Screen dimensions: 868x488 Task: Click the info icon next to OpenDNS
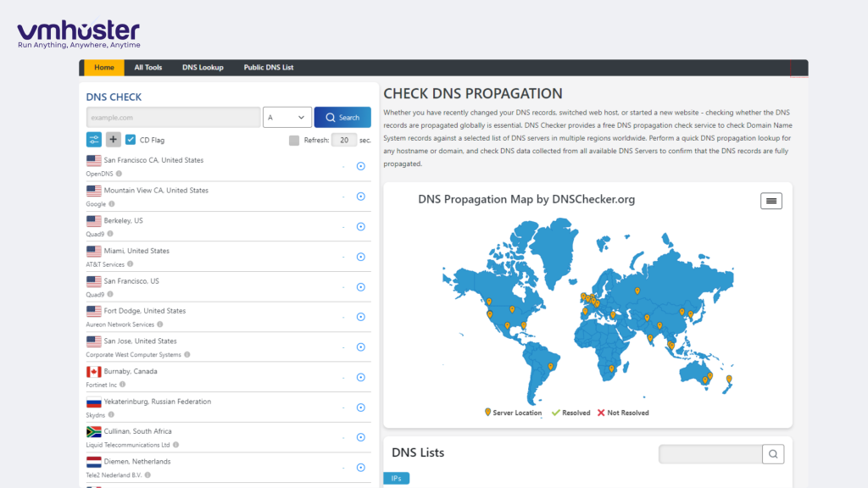tap(119, 174)
